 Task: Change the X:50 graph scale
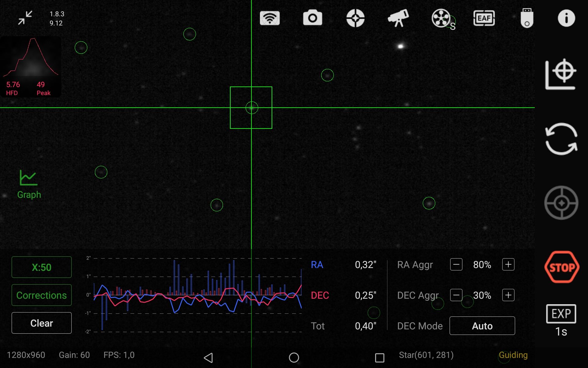coord(42,267)
